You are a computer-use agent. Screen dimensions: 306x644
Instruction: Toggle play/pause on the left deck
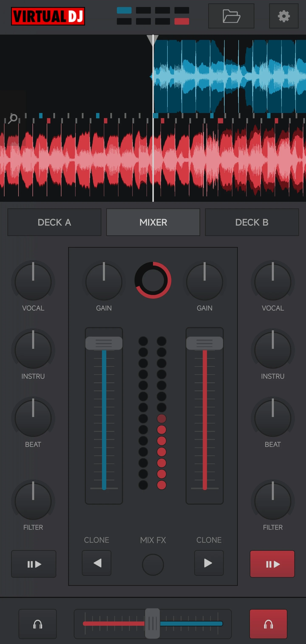click(x=34, y=564)
